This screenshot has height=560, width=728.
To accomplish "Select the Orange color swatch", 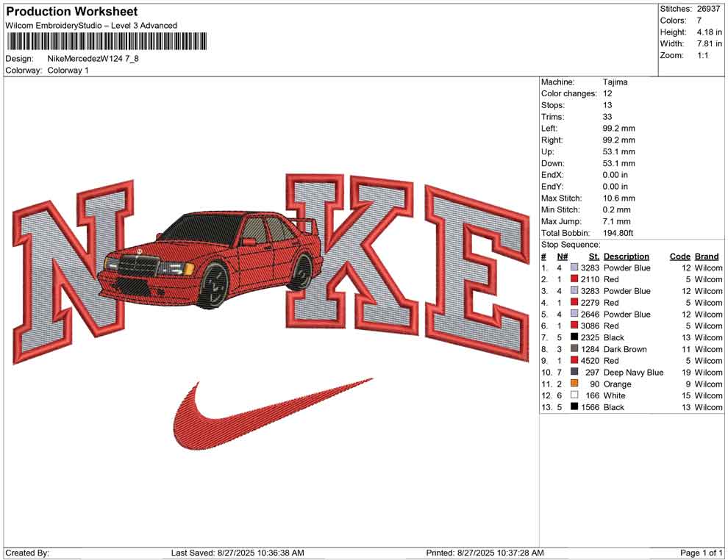I will (x=574, y=383).
